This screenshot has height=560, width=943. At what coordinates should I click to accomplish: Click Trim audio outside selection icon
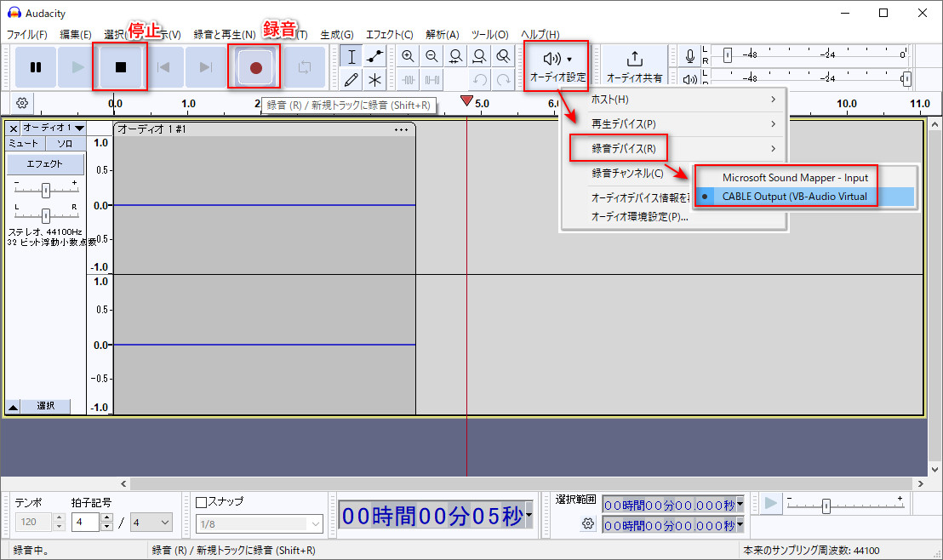(x=408, y=79)
